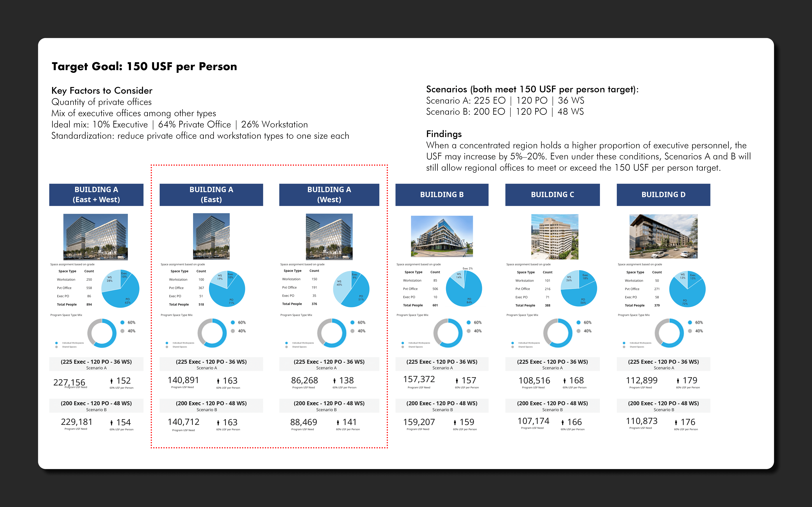Click the Building D pie chart with PO 72%

click(x=687, y=289)
